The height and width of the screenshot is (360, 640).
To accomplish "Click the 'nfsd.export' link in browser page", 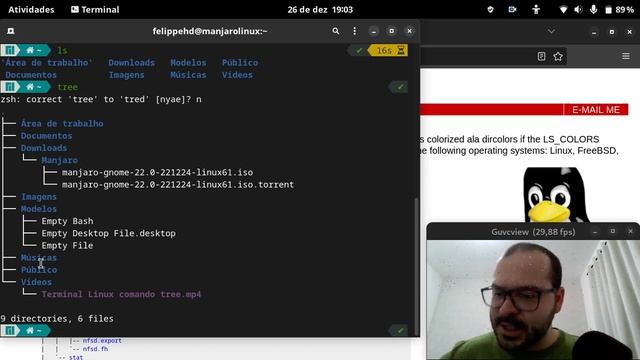I will [102, 340].
